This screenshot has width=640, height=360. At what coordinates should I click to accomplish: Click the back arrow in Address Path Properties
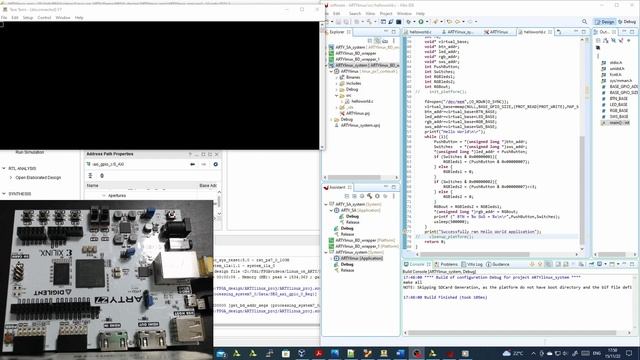pos(192,164)
